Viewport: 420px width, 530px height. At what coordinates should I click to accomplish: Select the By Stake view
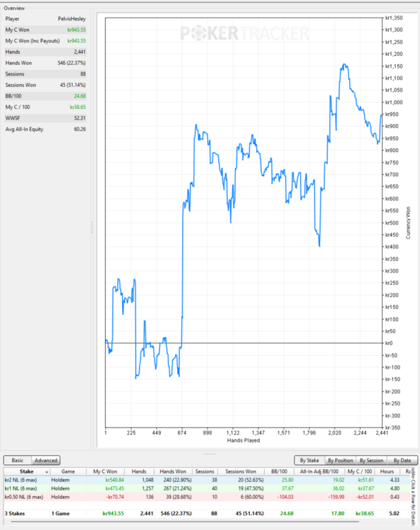309,460
